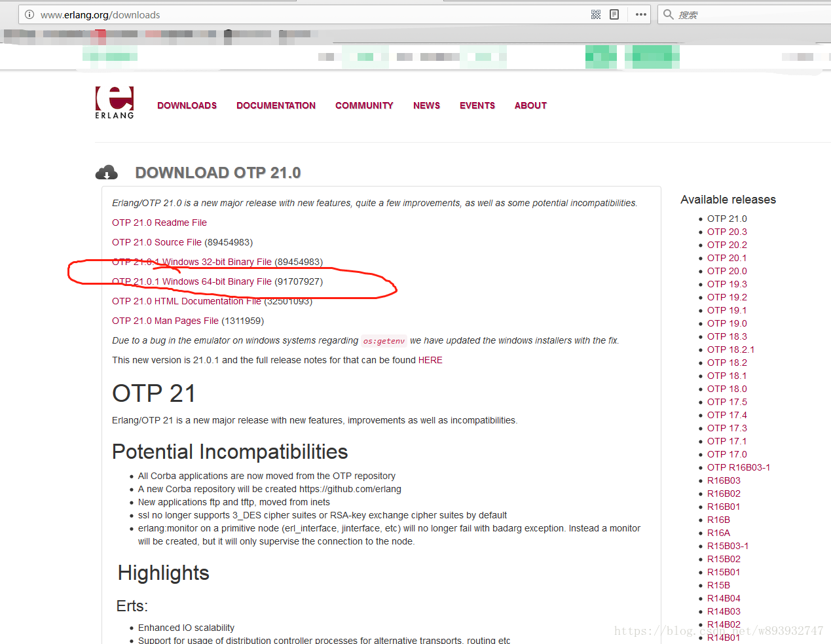Click the Potential Incompatibilities heading

[230, 452]
